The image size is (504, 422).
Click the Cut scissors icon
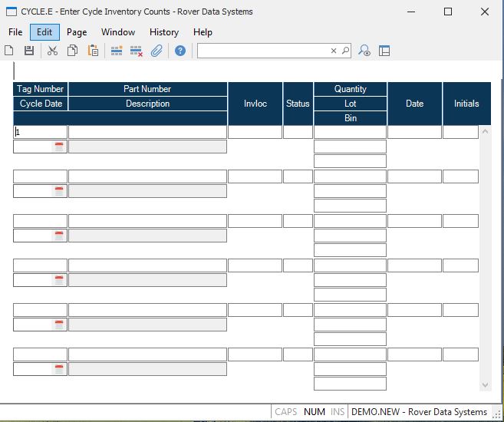tap(52, 51)
